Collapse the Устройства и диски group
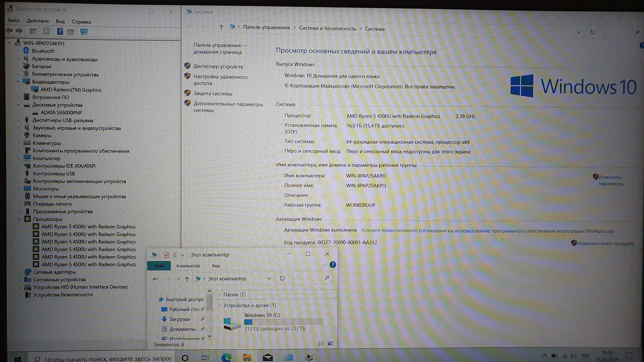 (x=220, y=305)
